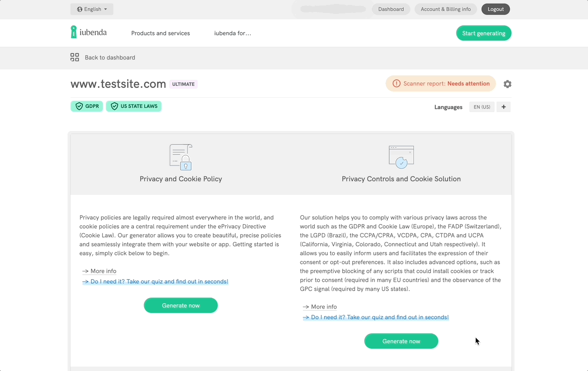Screen dimensions: 588x371
Task: Click the US State Laws shield badge
Action: 134,106
